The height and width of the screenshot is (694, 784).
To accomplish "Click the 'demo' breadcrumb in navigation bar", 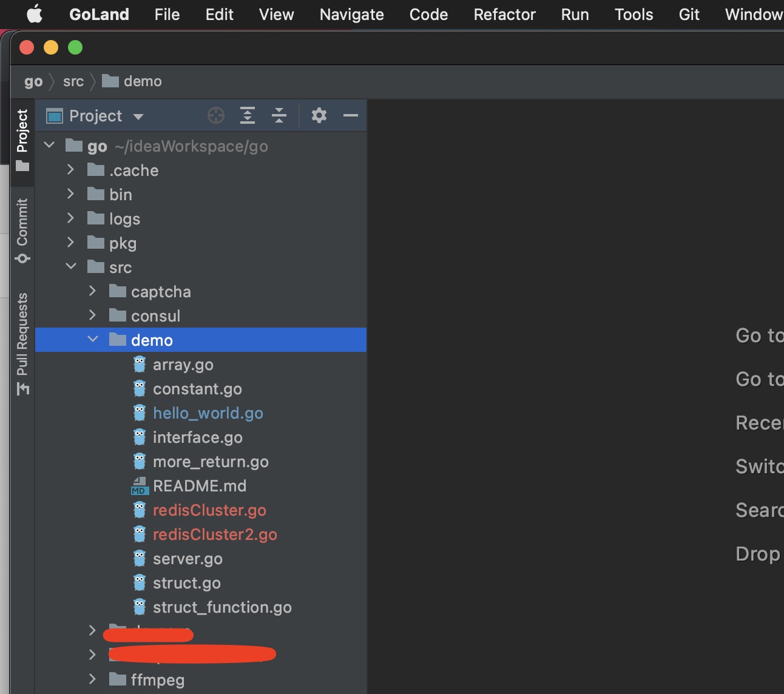I will pos(132,81).
